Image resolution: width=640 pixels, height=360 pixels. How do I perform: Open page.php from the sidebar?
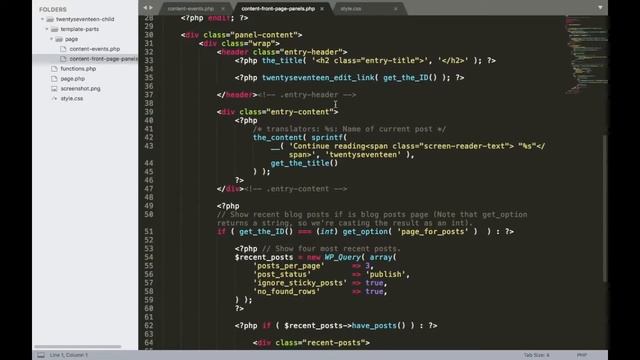pos(73,79)
